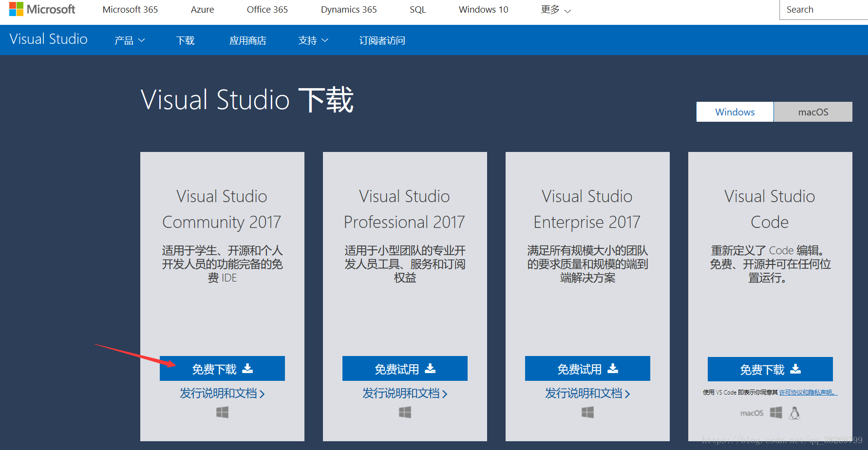Click Linux penguin icon in Code card
Screen dimensions: 868x450
pyautogui.click(x=794, y=413)
